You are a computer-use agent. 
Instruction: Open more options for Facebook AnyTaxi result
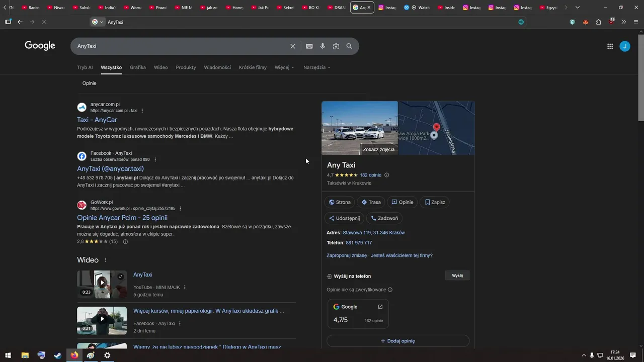155,160
